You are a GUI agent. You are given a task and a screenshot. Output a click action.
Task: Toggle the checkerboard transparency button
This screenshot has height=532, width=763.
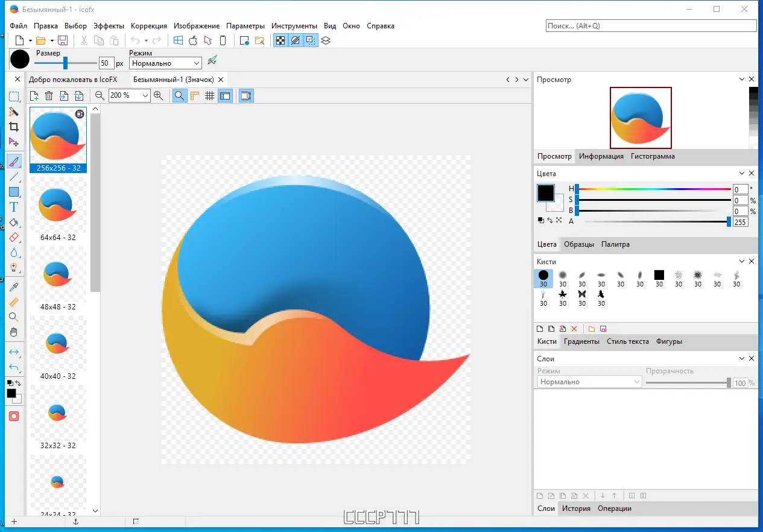click(280, 40)
